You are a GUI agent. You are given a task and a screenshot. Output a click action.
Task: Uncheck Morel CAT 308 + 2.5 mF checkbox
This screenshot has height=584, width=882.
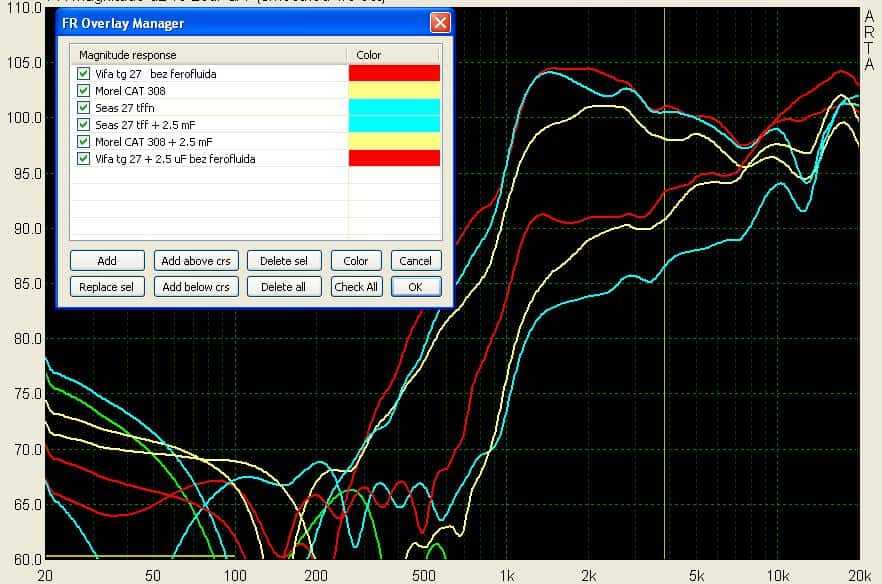[83, 141]
